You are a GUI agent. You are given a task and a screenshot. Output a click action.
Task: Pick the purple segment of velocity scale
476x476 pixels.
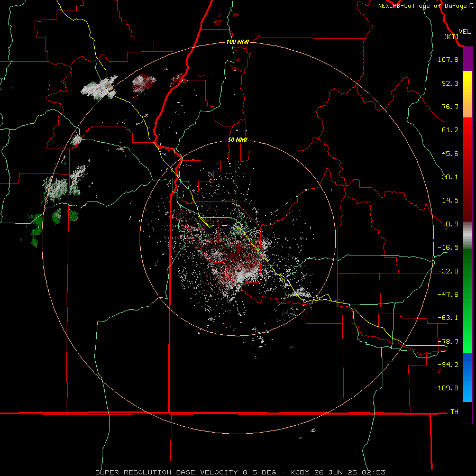point(467,59)
